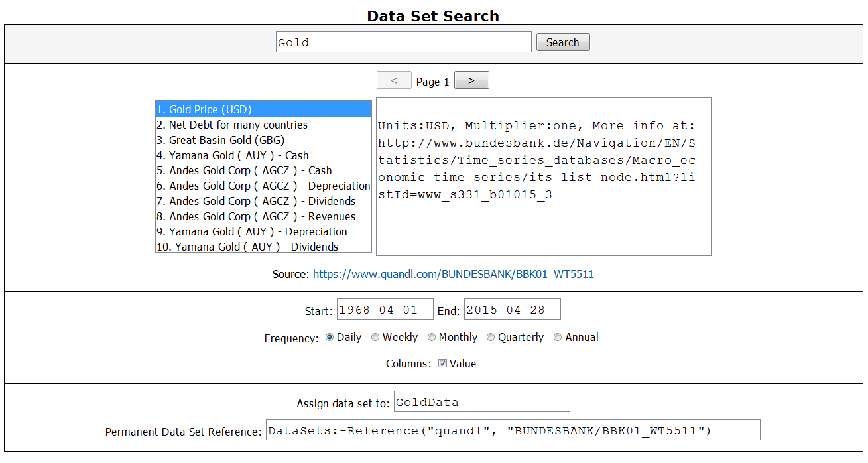The image size is (868, 463).
Task: Click the Assign data set to field
Action: pos(481,402)
